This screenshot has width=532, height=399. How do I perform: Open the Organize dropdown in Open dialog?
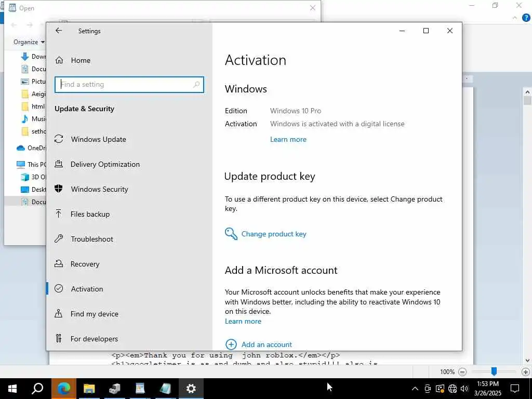pos(29,42)
